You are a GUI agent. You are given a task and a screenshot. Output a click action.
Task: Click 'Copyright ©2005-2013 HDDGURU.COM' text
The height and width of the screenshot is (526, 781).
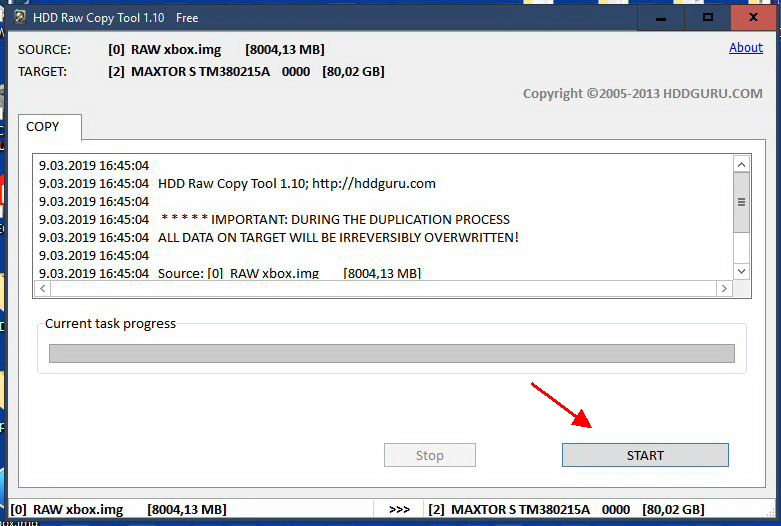coord(643,94)
